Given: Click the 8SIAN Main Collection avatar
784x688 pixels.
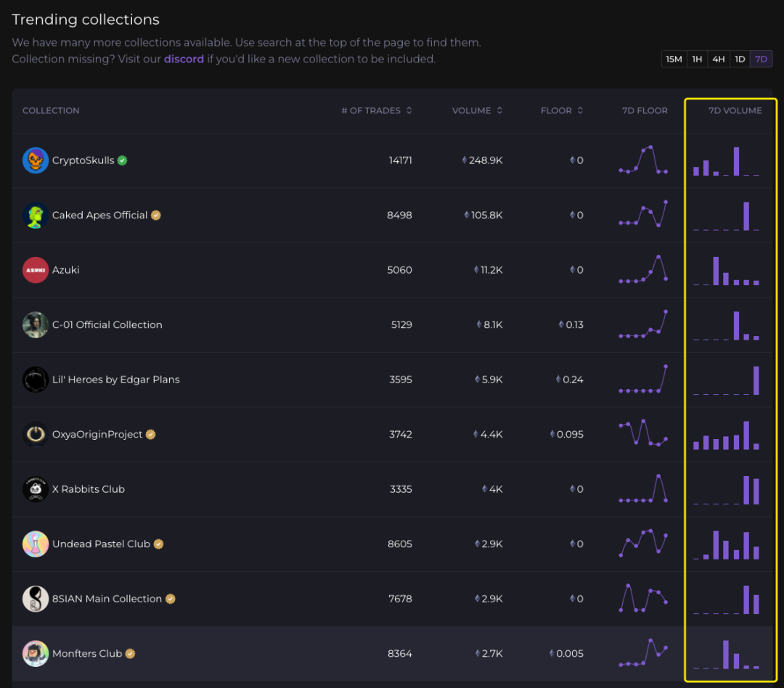Looking at the screenshot, I should point(36,599).
